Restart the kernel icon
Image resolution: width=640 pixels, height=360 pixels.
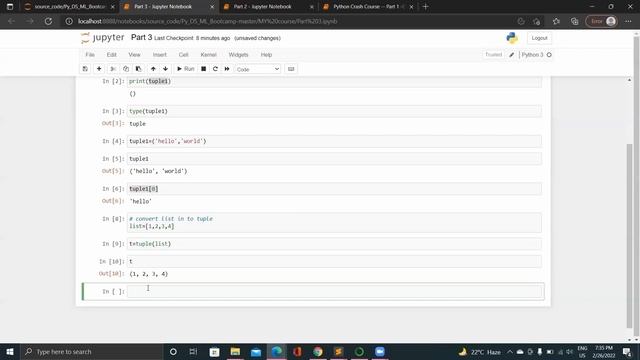[215, 69]
